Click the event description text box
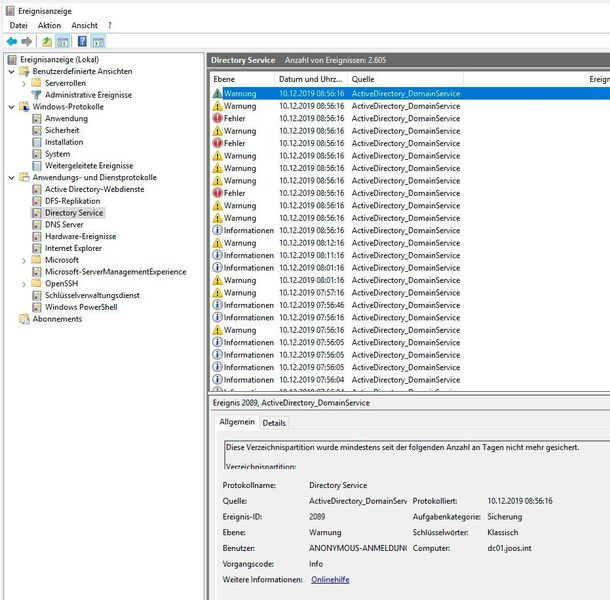The width and height of the screenshot is (610, 600). pos(416,454)
